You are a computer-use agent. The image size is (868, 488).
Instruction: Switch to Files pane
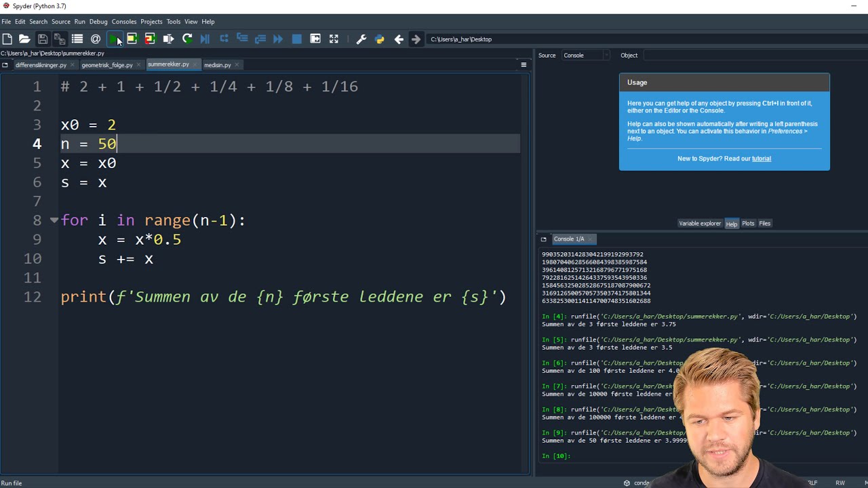[765, 224]
